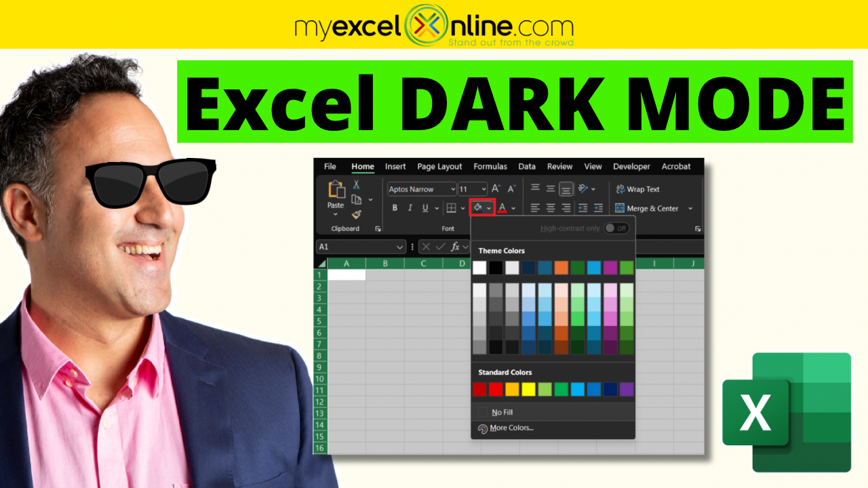This screenshot has height=488, width=868.
Task: Select row 5 header
Action: [x=319, y=321]
